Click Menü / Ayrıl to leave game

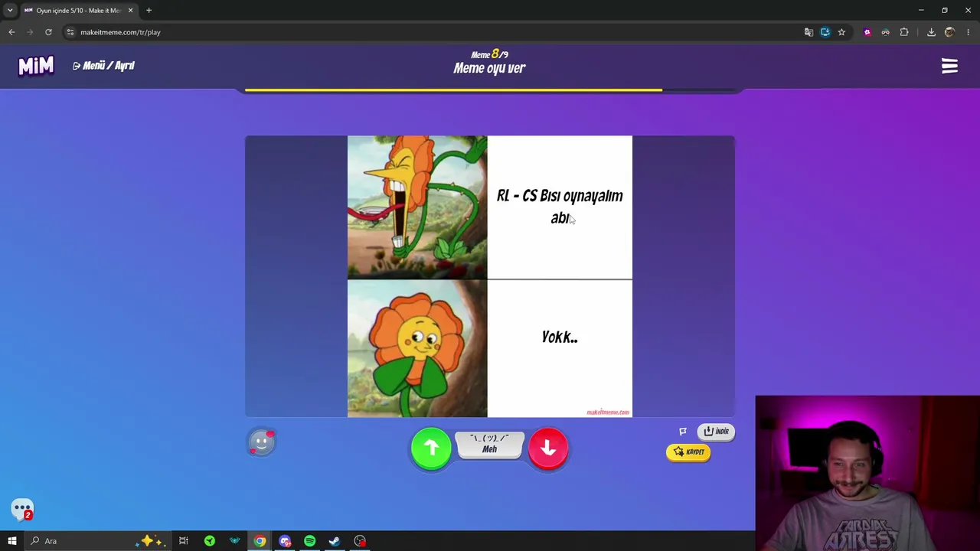coord(103,66)
